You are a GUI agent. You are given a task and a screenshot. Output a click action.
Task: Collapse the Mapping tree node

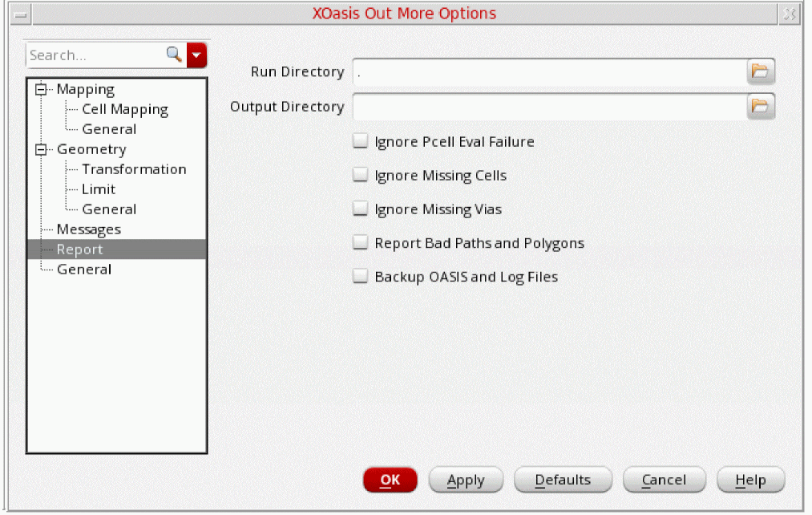pos(40,90)
